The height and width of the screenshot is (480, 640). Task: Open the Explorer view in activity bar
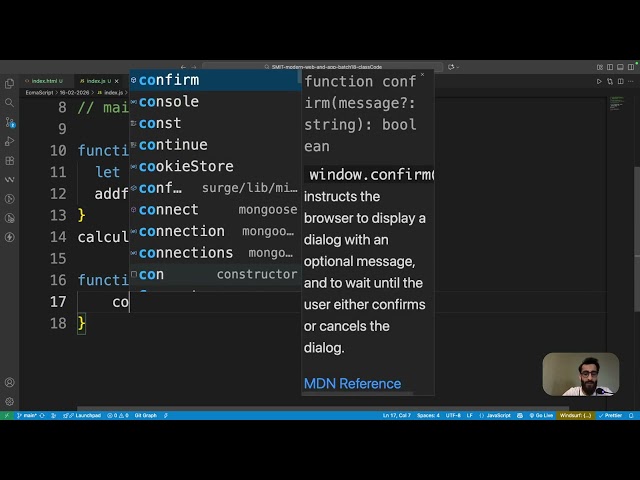tap(9, 84)
